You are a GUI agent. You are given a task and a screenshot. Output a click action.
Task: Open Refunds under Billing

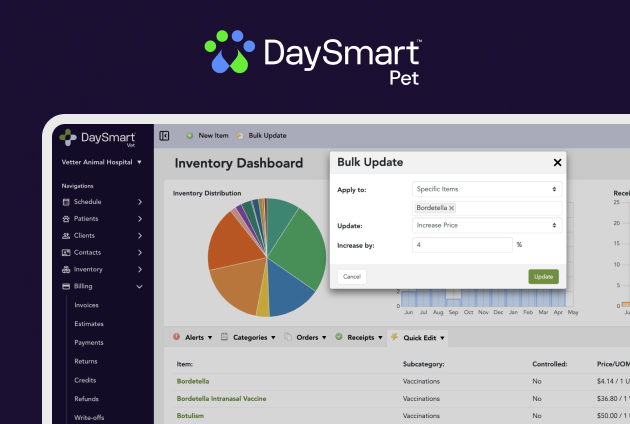click(86, 399)
